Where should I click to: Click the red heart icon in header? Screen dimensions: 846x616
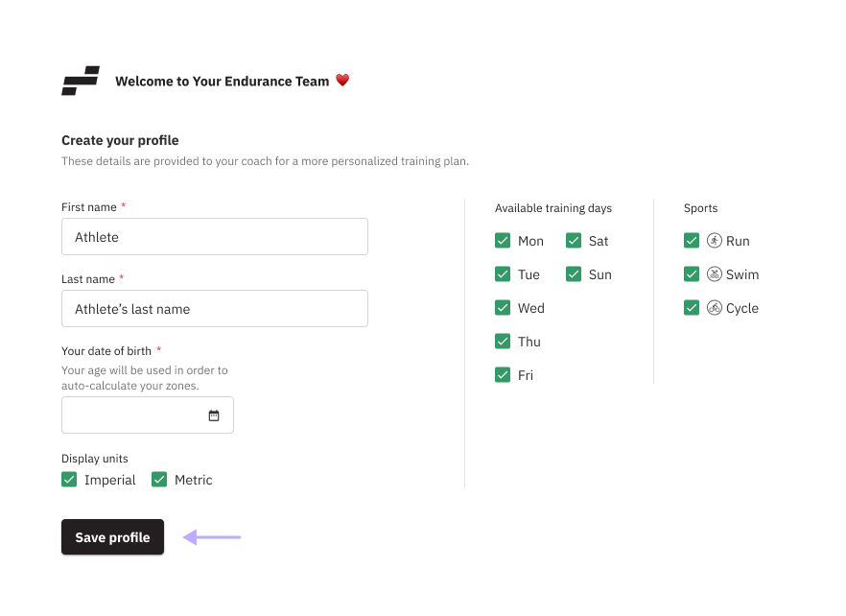click(x=342, y=81)
